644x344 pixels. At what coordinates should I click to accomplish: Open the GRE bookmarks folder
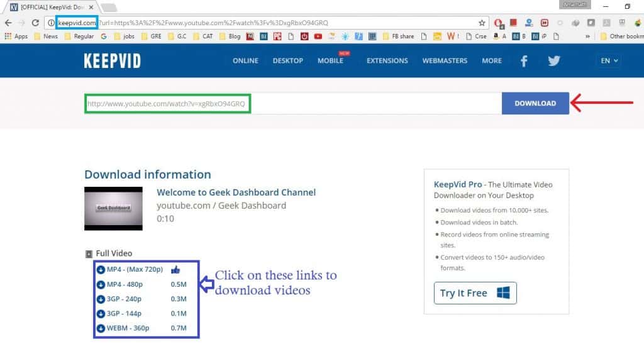pyautogui.click(x=152, y=36)
